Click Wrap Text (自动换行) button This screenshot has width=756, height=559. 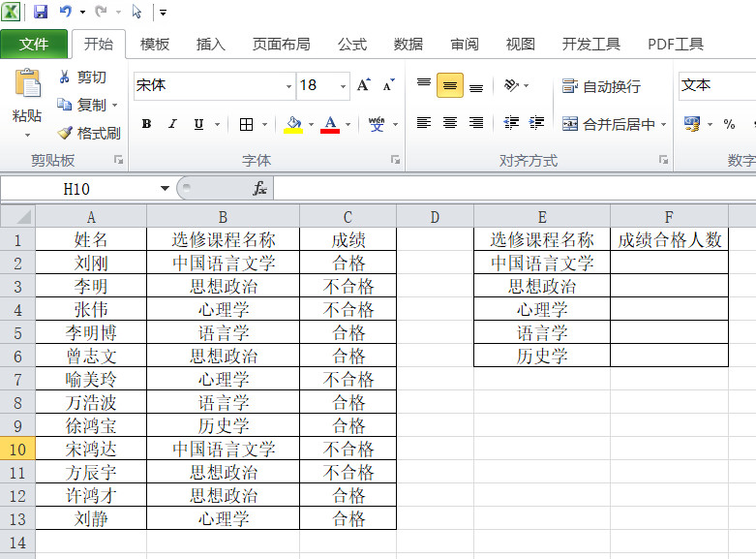point(602,86)
